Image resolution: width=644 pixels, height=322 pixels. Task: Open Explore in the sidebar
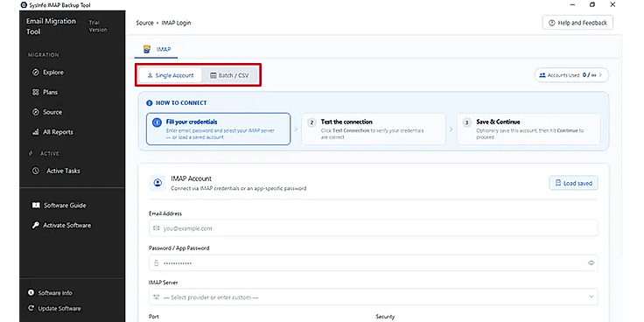click(48, 73)
